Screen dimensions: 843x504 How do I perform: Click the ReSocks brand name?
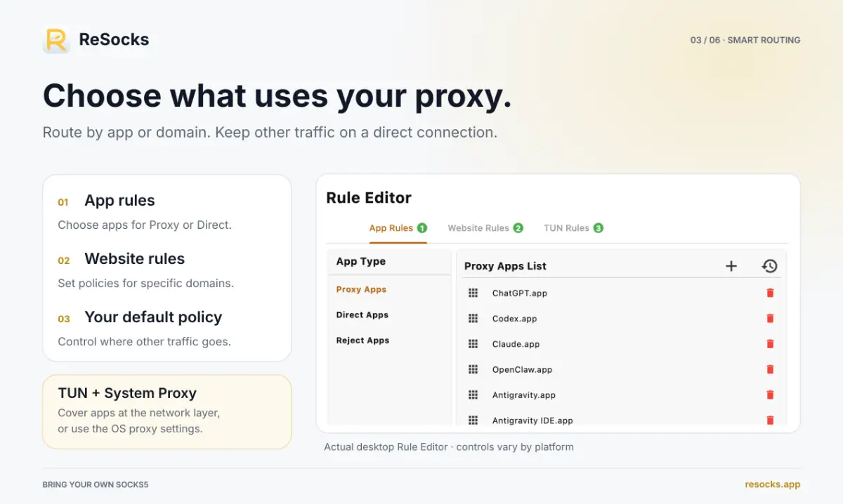click(114, 40)
